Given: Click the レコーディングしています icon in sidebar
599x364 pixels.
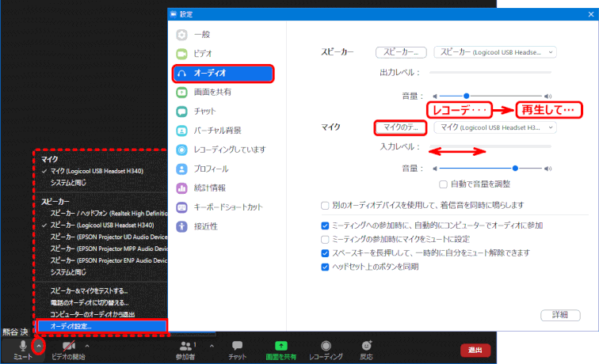Looking at the screenshot, I should point(182,150).
